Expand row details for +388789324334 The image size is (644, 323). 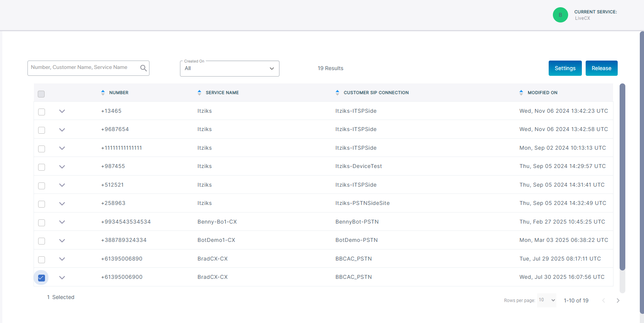[62, 240]
